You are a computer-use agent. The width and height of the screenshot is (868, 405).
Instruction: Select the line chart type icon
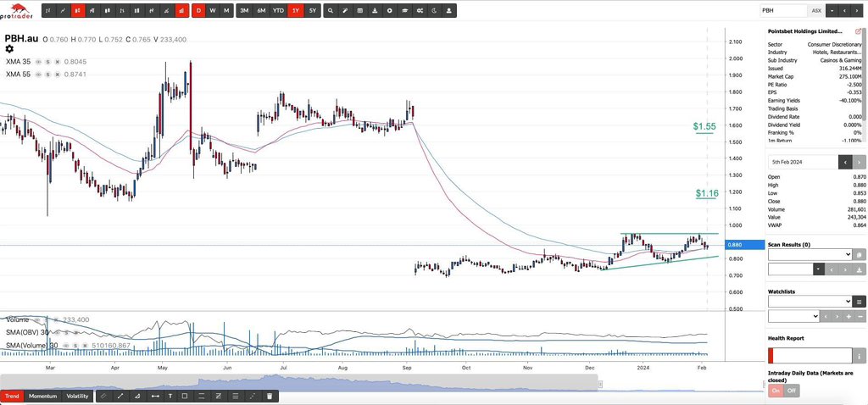pos(63,10)
